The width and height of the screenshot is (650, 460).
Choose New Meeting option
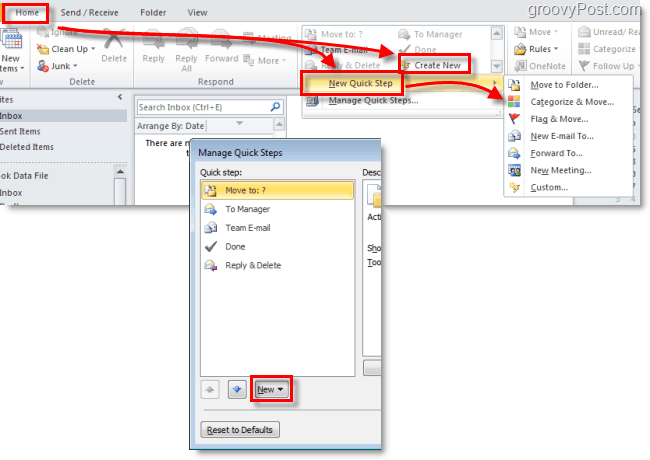[x=561, y=170]
